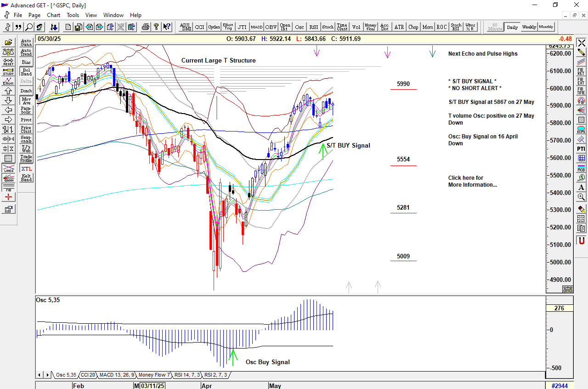Toggle the Bol Band study
588x389 pixels.
(26, 72)
